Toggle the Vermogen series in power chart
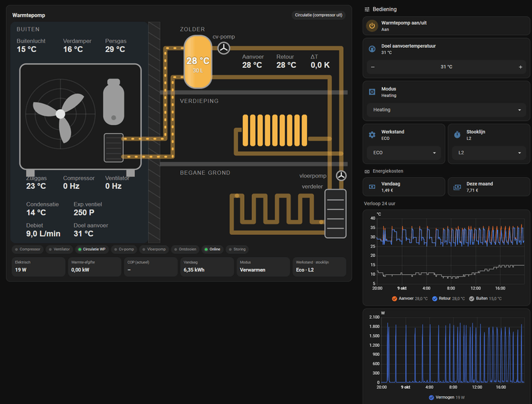Image resolution: width=532 pixels, height=404 pixels. click(446, 397)
